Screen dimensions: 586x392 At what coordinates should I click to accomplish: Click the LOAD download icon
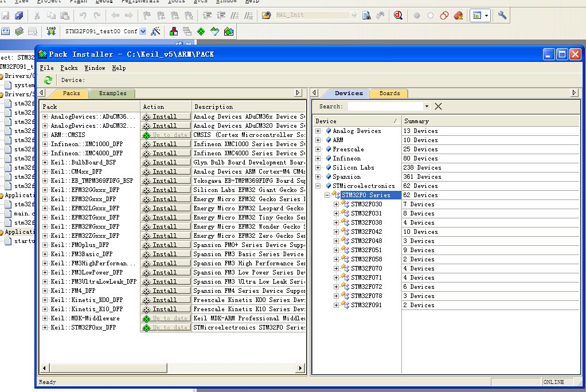tap(51, 31)
